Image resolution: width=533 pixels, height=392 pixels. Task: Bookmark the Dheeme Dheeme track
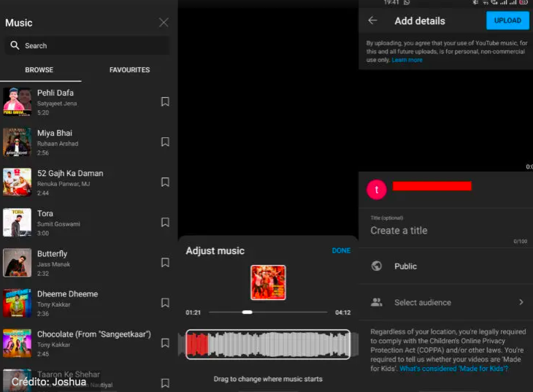(x=165, y=303)
